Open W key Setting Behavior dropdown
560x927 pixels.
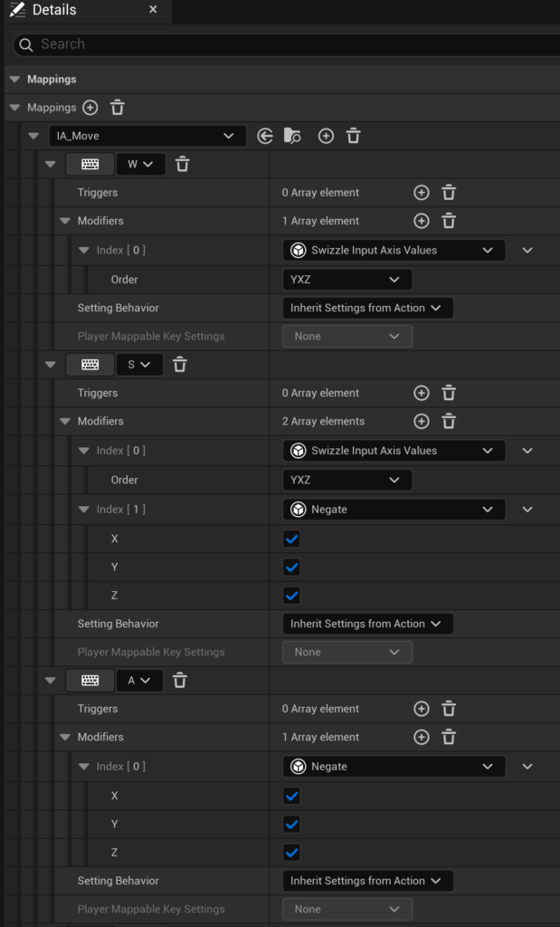click(x=366, y=308)
